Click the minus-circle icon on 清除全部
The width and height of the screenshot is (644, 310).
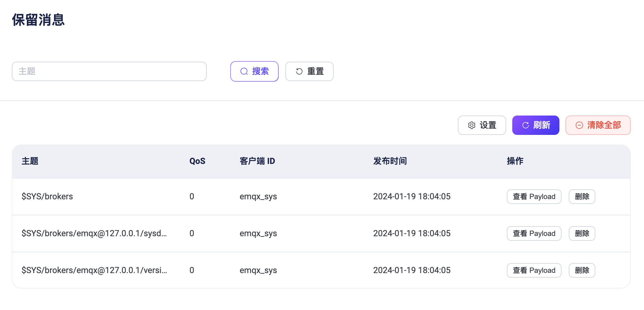[x=579, y=125]
